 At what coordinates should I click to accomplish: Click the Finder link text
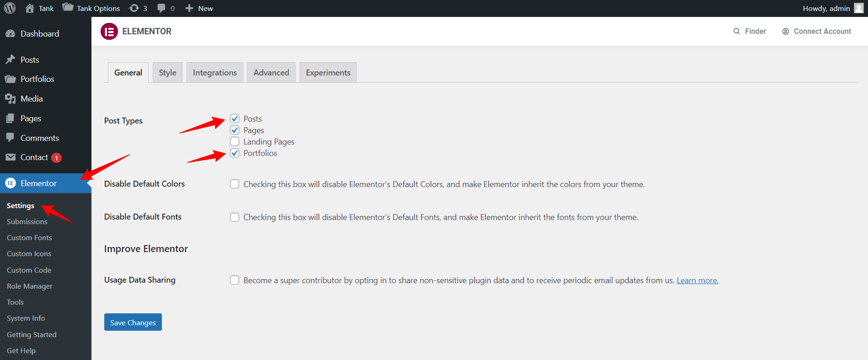coord(755,31)
